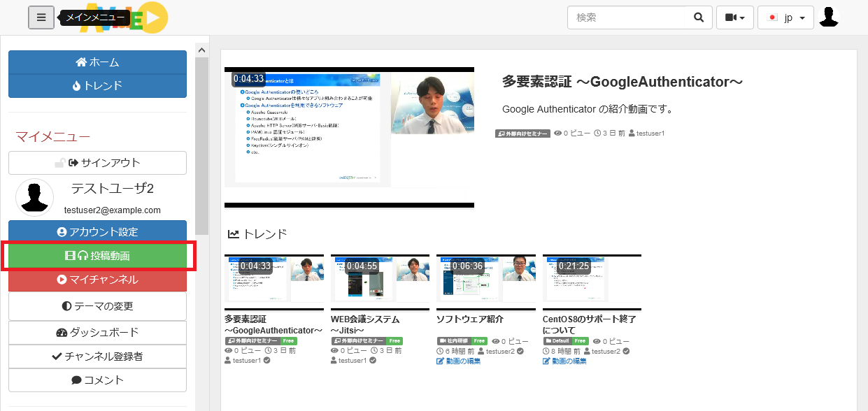Open the 0:04:55 WEB会議システム thumbnail
Image resolution: width=868 pixels, height=411 pixels.
[x=380, y=282]
